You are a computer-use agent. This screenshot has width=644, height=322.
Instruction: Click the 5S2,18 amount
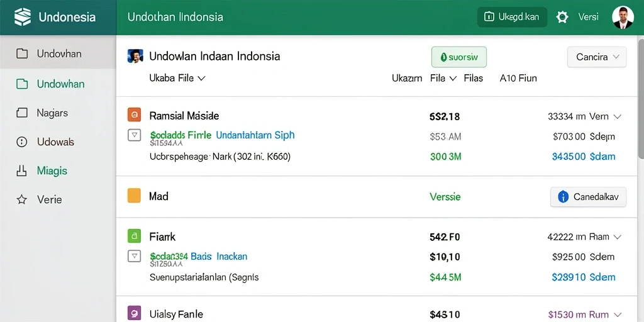445,116
